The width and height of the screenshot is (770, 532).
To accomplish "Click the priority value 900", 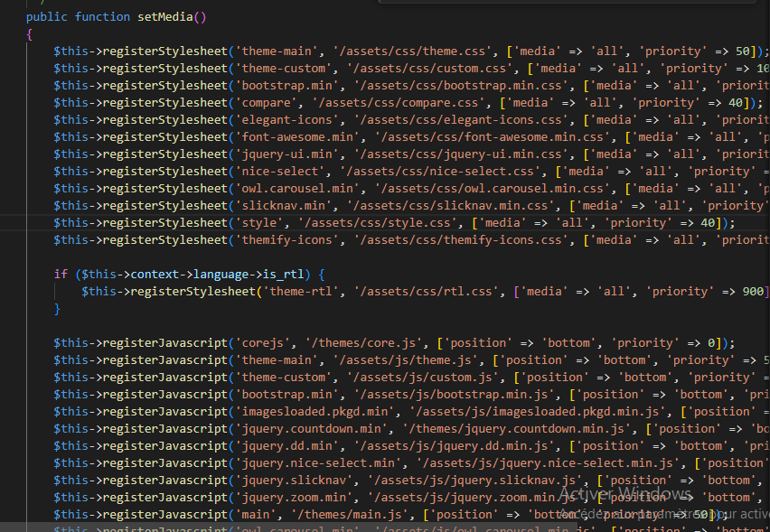I will click(x=754, y=292).
